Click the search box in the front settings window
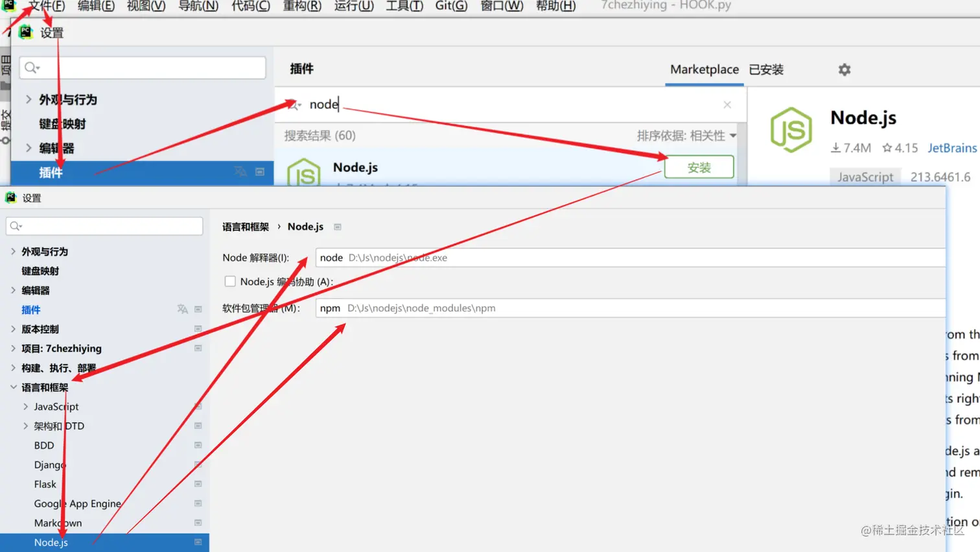The width and height of the screenshot is (980, 552). point(104,226)
